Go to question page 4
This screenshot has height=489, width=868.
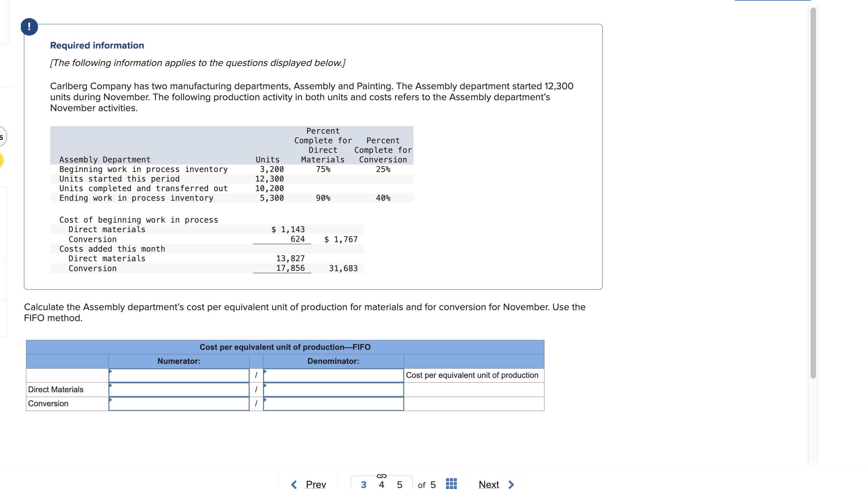point(381,484)
